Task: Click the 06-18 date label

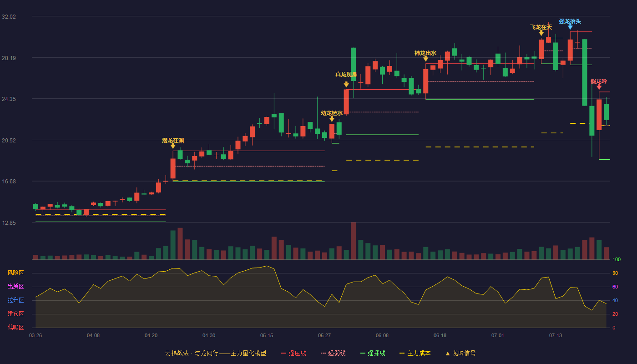Action: (x=440, y=335)
